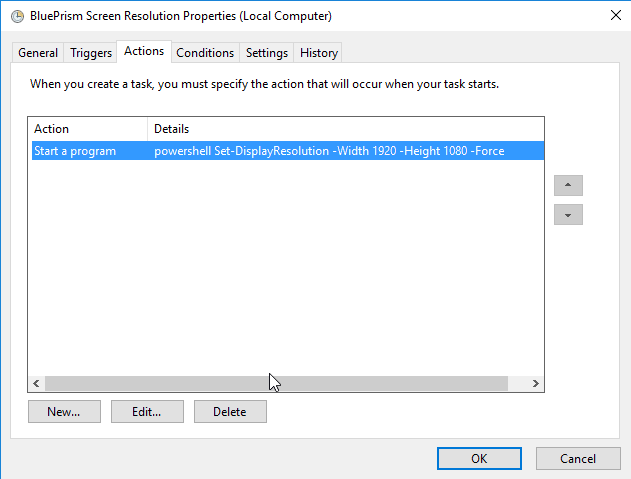Click the right arrow of the horizontal scrollbar
Viewport: 631px width, 479px height.
[x=536, y=383]
